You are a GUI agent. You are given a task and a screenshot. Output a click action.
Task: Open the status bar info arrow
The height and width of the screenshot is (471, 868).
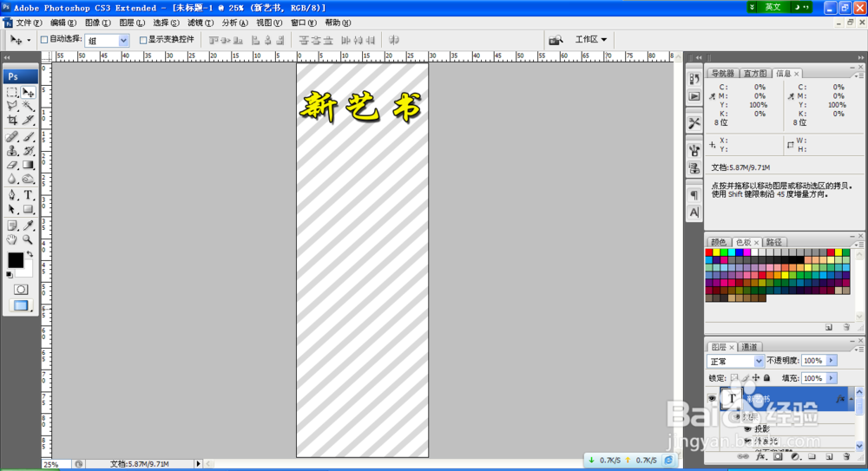pyautogui.click(x=198, y=464)
